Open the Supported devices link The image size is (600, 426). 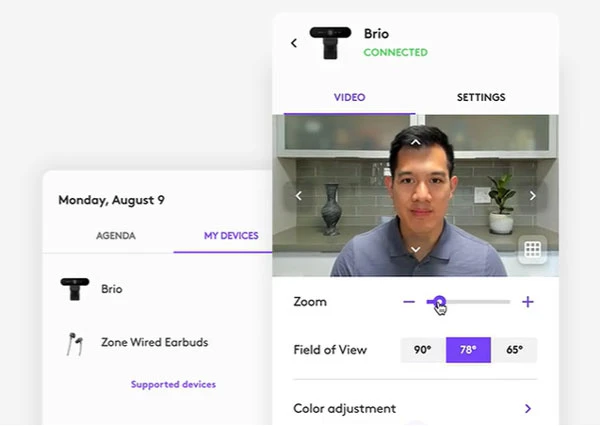(173, 384)
